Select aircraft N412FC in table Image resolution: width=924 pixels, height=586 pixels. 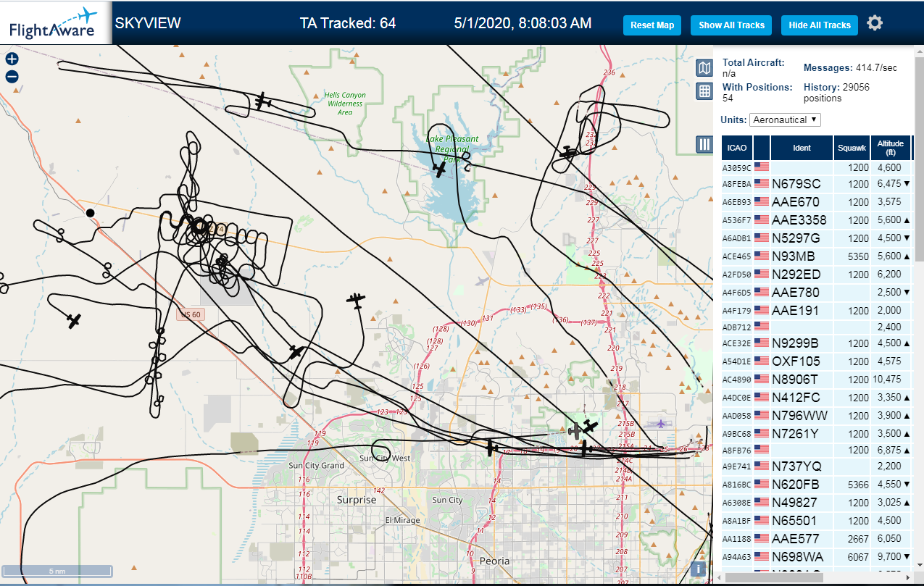pyautogui.click(x=816, y=397)
